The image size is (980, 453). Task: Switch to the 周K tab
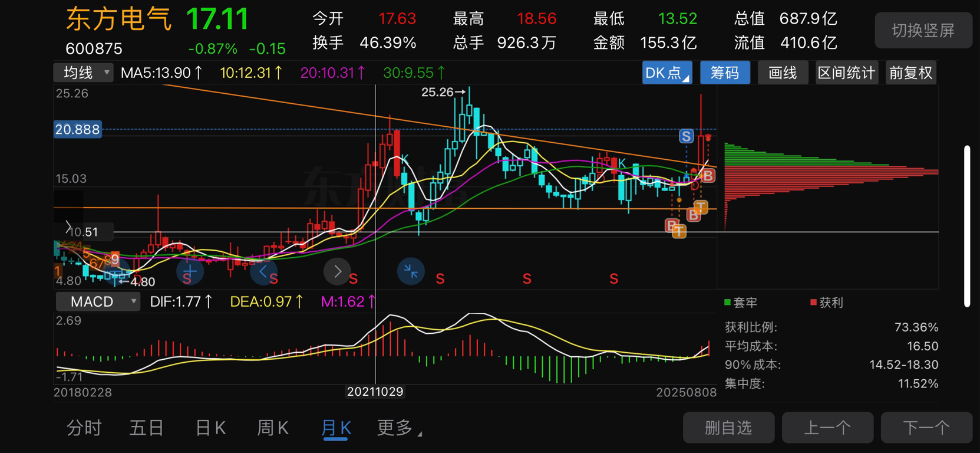pyautogui.click(x=273, y=428)
